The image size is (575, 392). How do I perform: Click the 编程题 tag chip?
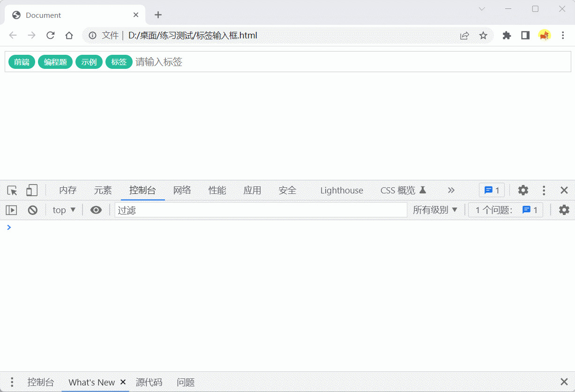55,61
